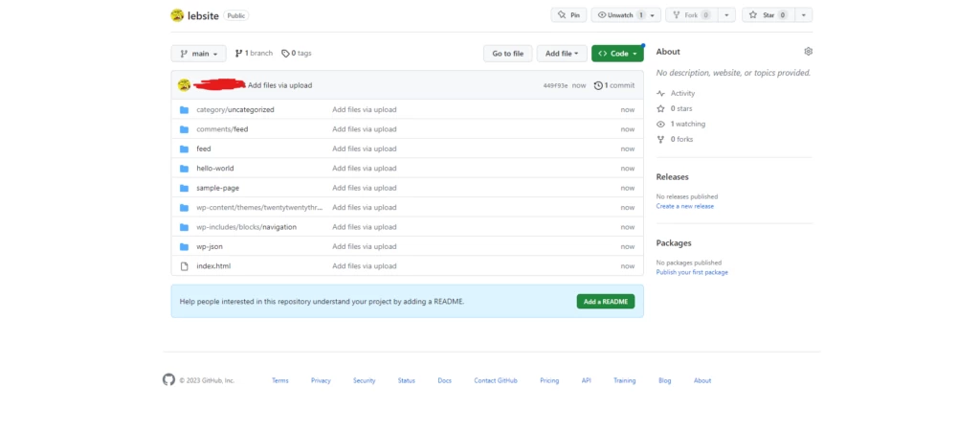Open the sample-page folder

pyautogui.click(x=217, y=188)
